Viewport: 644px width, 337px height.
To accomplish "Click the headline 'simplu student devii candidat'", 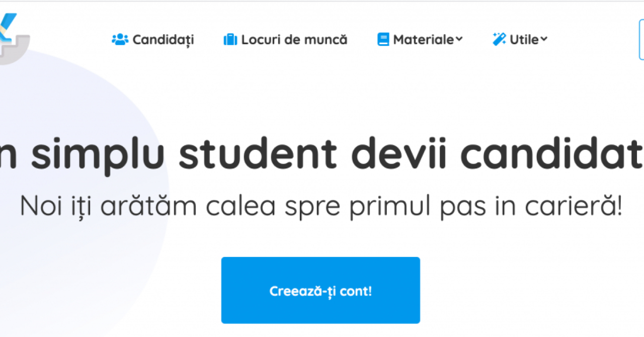I will (x=322, y=153).
